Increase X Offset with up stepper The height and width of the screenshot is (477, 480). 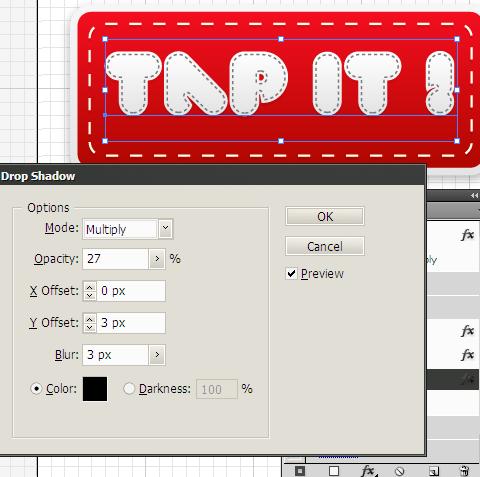coord(89,287)
